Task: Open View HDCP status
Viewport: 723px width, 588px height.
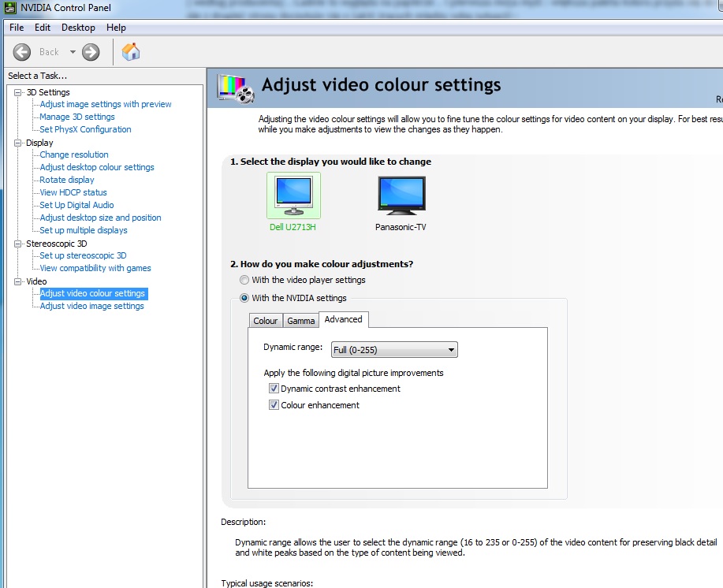Action: (73, 192)
